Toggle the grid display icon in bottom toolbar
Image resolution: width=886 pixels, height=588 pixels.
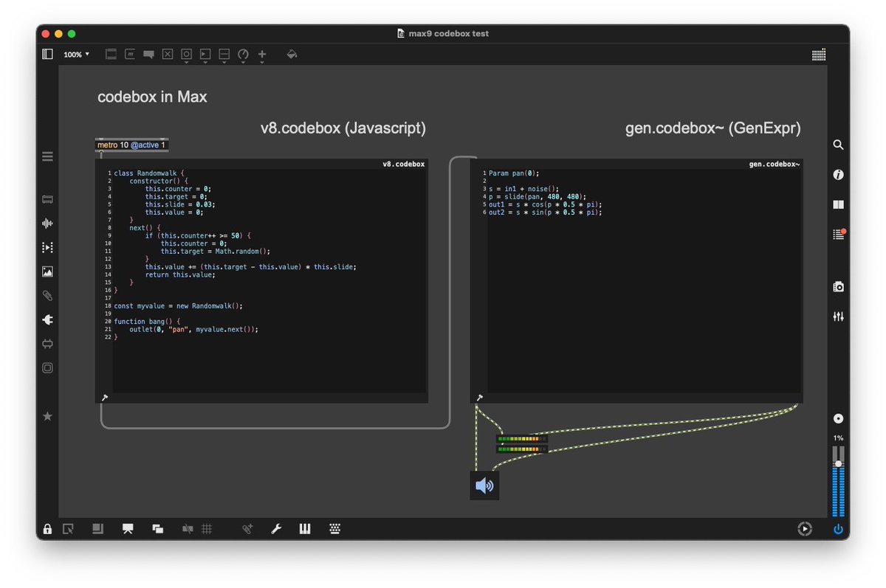coord(207,529)
